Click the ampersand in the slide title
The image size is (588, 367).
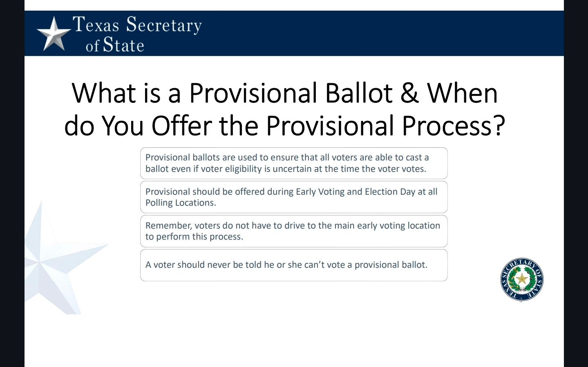pos(409,93)
